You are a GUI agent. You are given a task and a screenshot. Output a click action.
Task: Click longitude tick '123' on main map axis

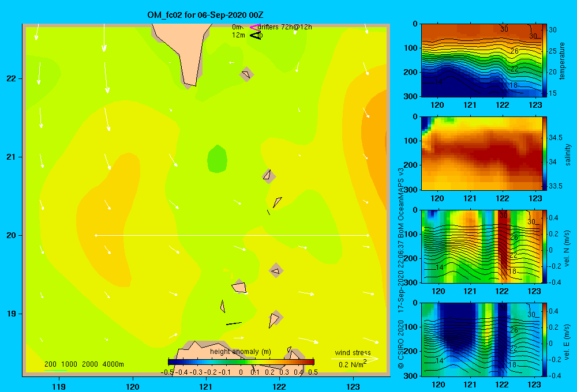(353, 386)
